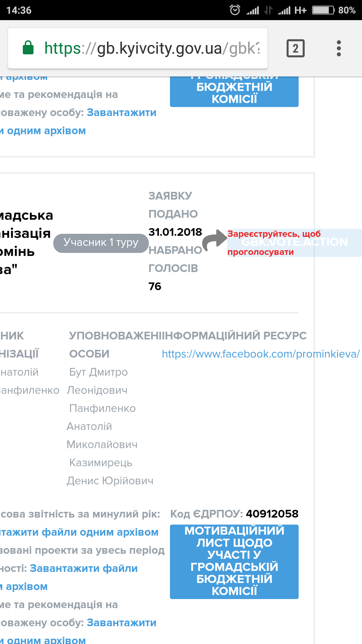The width and height of the screenshot is (362, 644).
Task: Open top 'Завантажити' download link
Action: pos(121,113)
